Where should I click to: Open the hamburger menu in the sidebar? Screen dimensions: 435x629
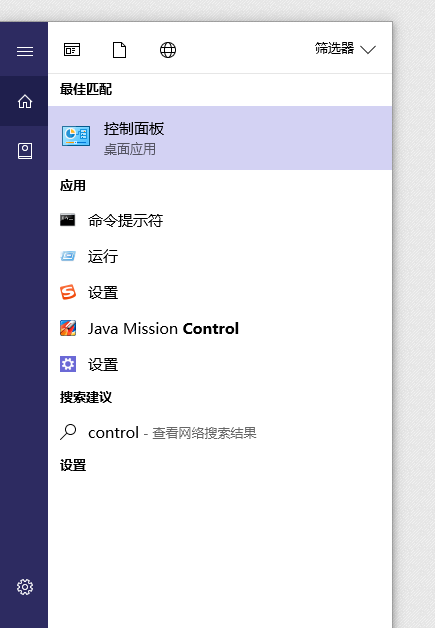tap(24, 51)
